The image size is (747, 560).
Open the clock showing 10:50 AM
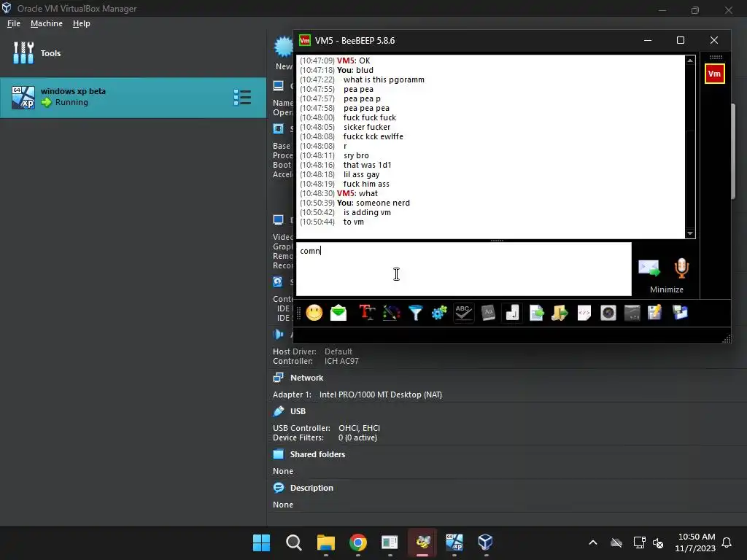pos(695,542)
